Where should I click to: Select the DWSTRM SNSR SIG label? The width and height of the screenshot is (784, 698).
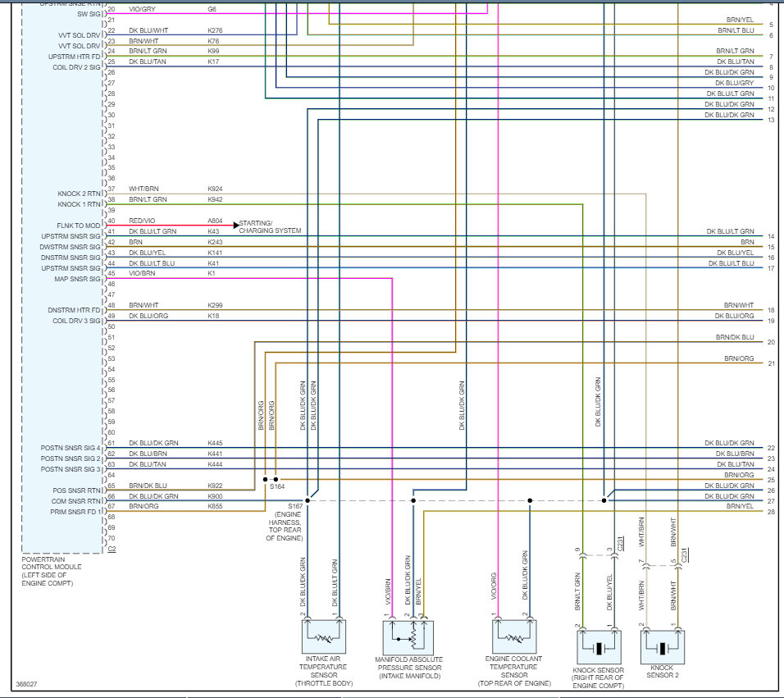(x=70, y=247)
